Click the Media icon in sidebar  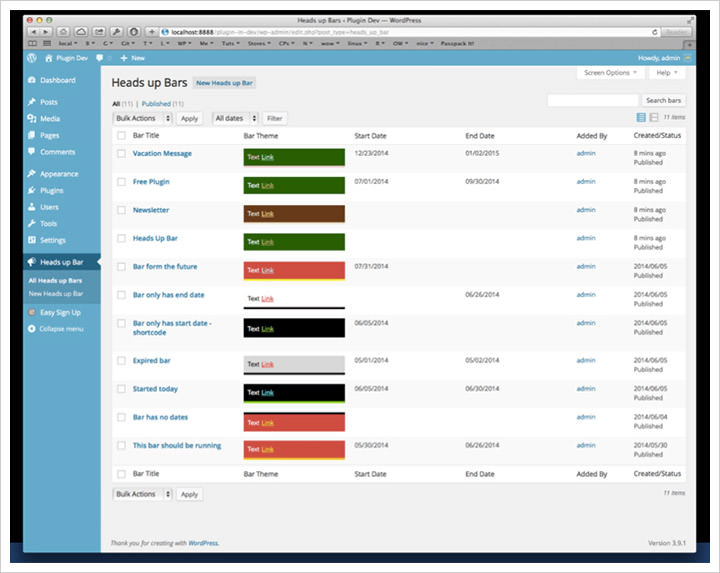click(x=32, y=118)
